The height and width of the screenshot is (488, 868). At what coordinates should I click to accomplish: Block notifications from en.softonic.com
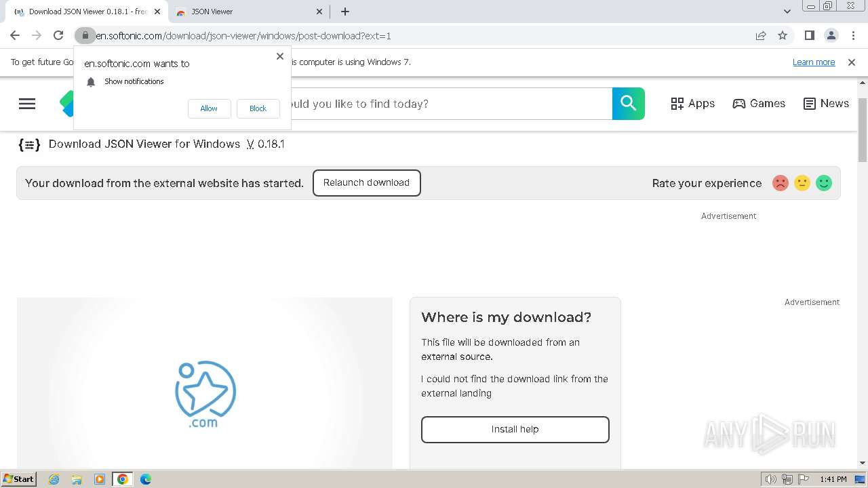click(258, 108)
